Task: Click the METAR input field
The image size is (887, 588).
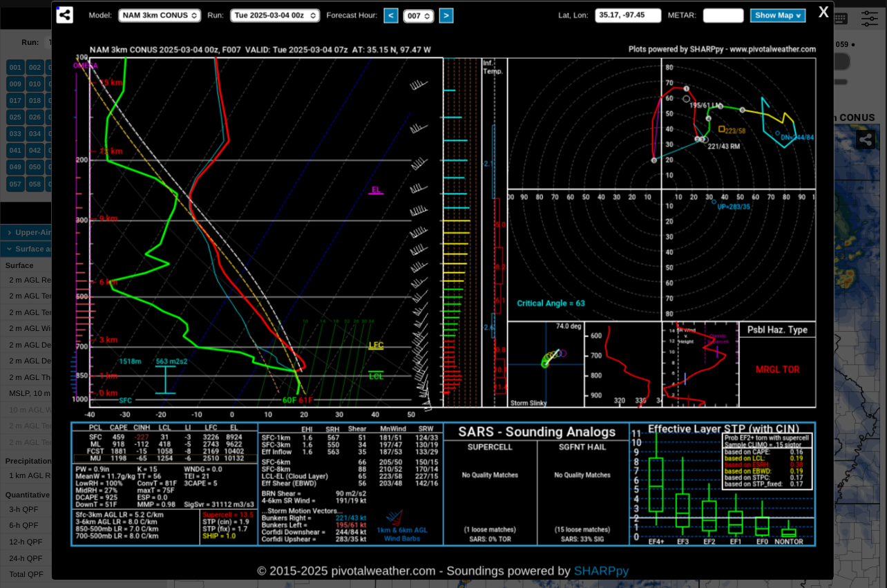Action: pos(723,15)
